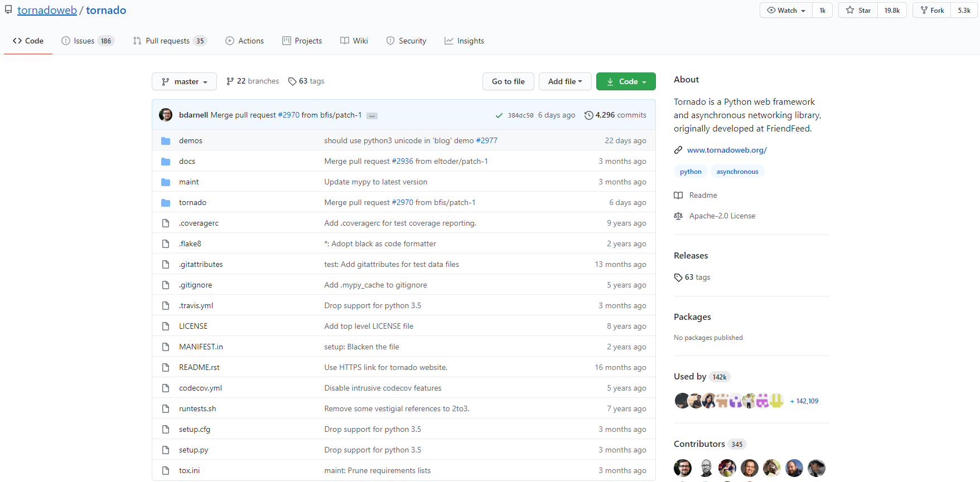This screenshot has width=980, height=482.
Task: Open the codecov.yml file
Action: pos(200,388)
